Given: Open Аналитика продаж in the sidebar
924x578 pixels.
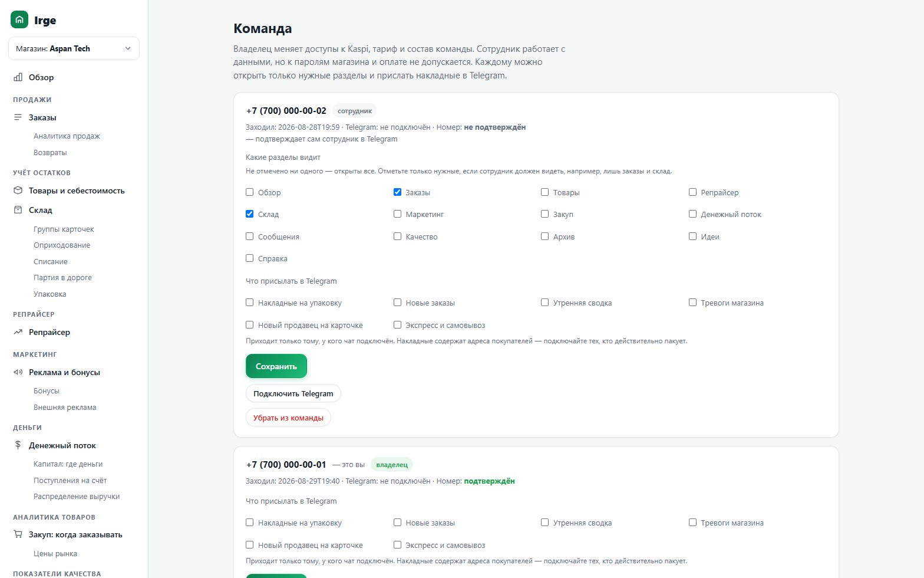Looking at the screenshot, I should [67, 136].
